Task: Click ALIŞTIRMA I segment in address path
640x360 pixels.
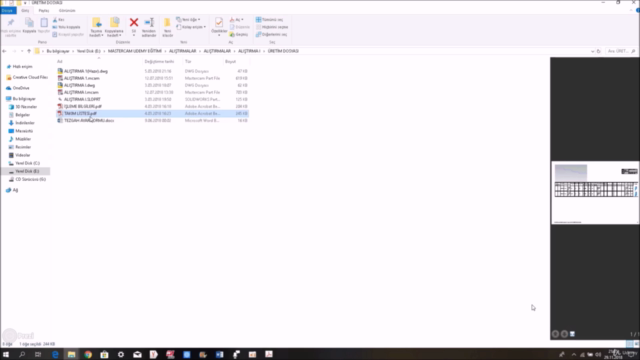Action: point(249,51)
